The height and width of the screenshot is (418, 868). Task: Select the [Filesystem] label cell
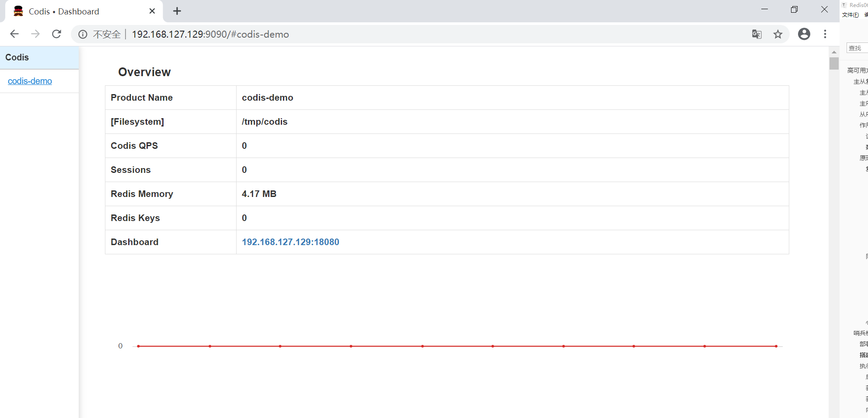click(x=171, y=122)
